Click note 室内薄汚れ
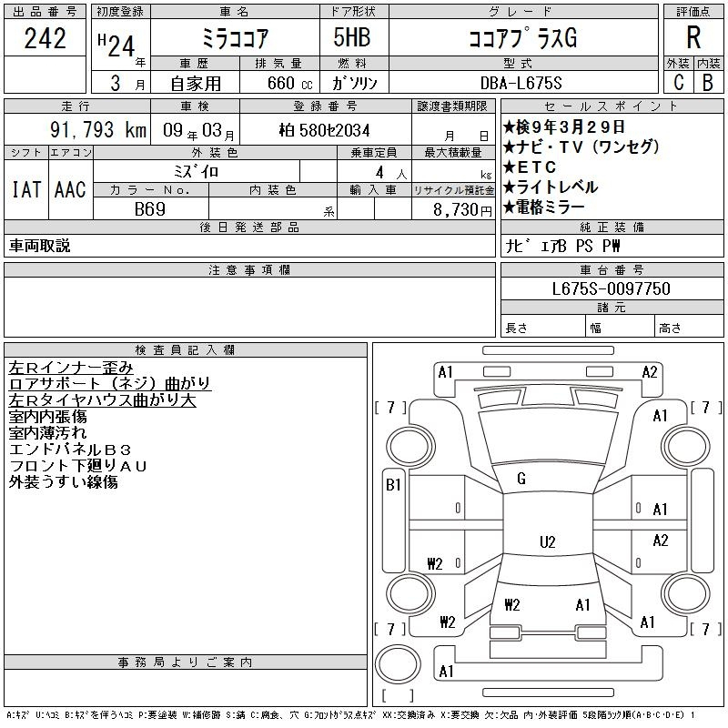This screenshot has width=728, height=728. pos(48,433)
